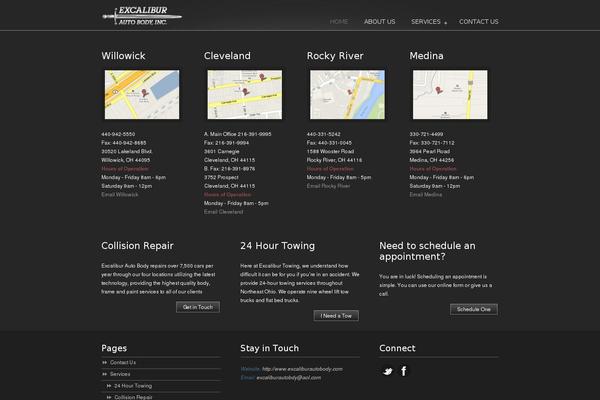The height and width of the screenshot is (400, 600).
Task: Click the Willowick heading
Action: [123, 56]
